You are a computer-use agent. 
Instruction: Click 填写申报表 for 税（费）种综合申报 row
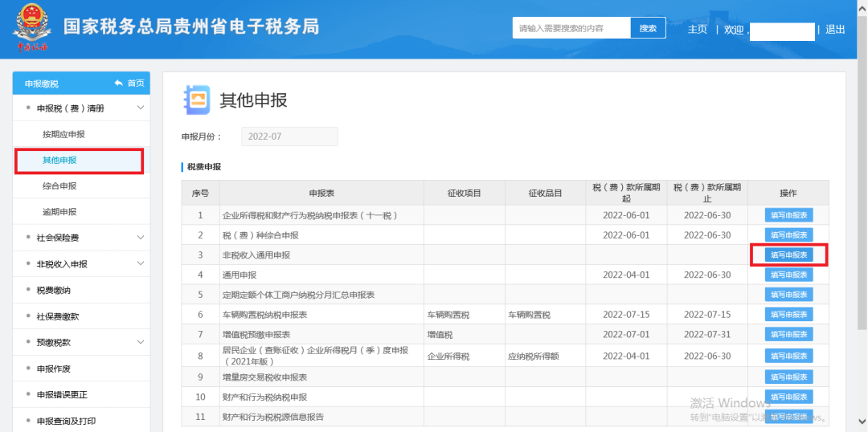pyautogui.click(x=789, y=234)
